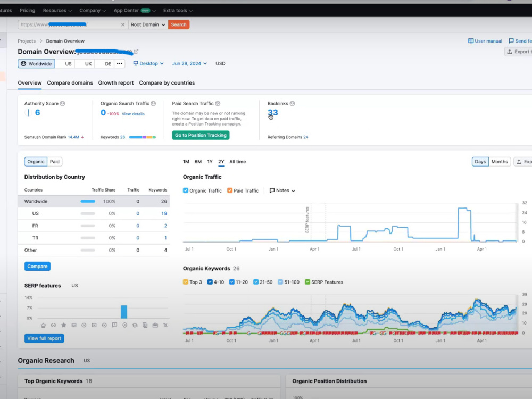
Task: Click globe info icon next to Paid Search Traffic
Action: (218, 104)
